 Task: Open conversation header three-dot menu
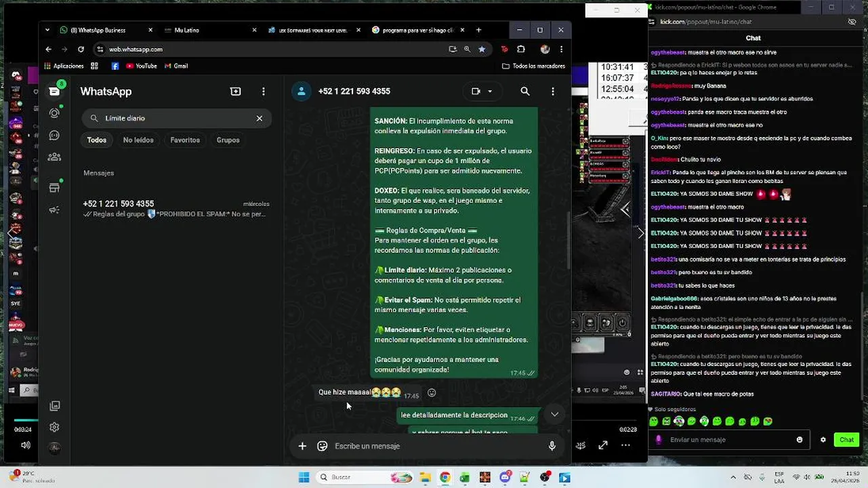tap(553, 91)
